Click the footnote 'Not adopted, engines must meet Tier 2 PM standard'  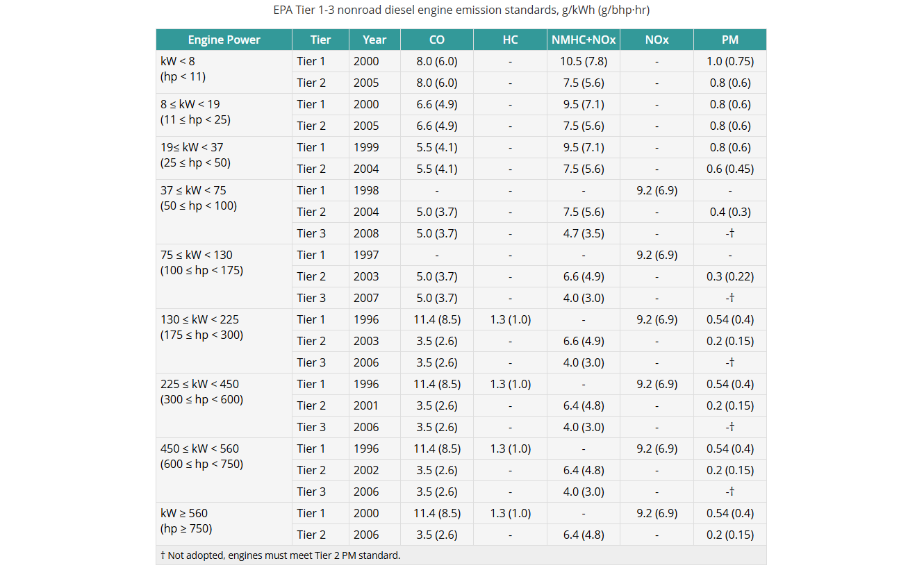coord(281,555)
